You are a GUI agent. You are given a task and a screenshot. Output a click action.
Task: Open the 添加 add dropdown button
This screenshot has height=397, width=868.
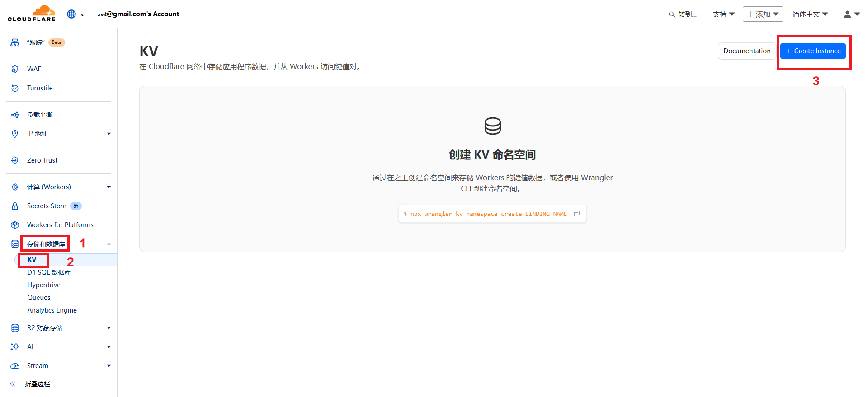[763, 14]
